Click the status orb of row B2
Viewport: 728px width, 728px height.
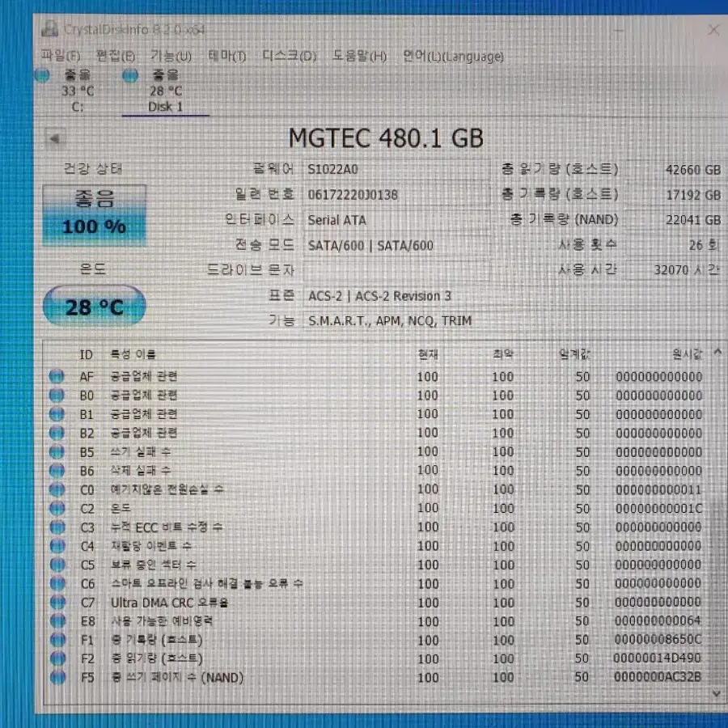(x=57, y=433)
